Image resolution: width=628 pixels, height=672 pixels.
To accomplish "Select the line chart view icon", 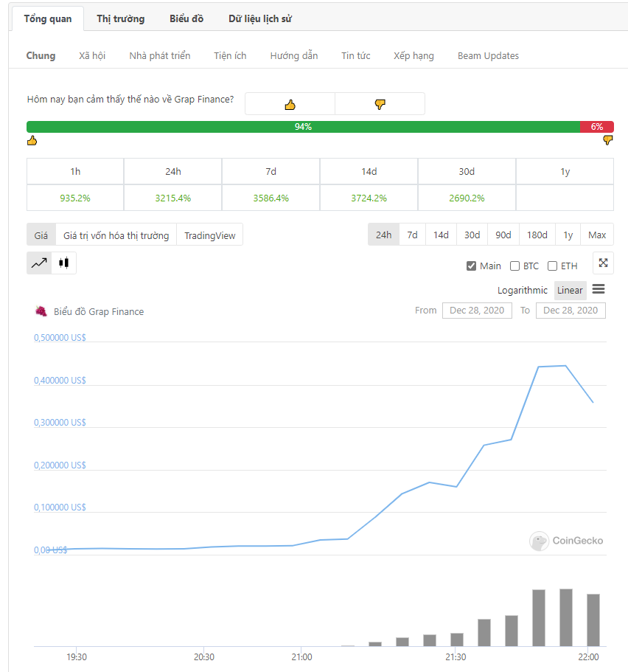I will tap(39, 263).
